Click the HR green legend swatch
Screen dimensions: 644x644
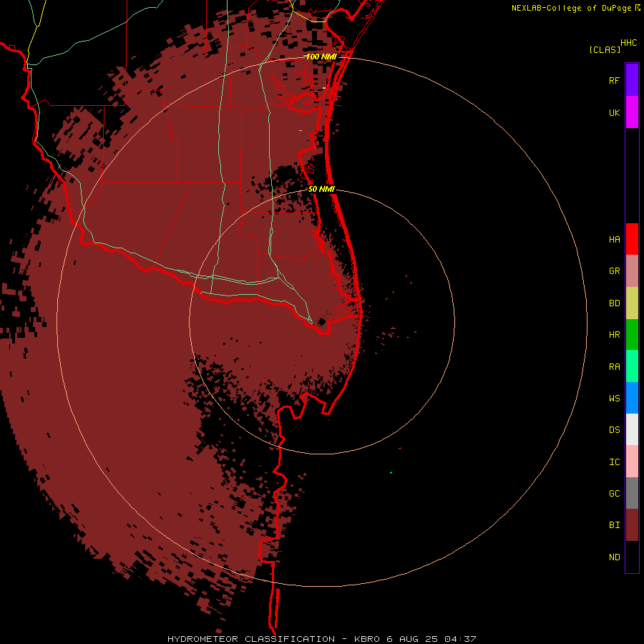pyautogui.click(x=632, y=335)
